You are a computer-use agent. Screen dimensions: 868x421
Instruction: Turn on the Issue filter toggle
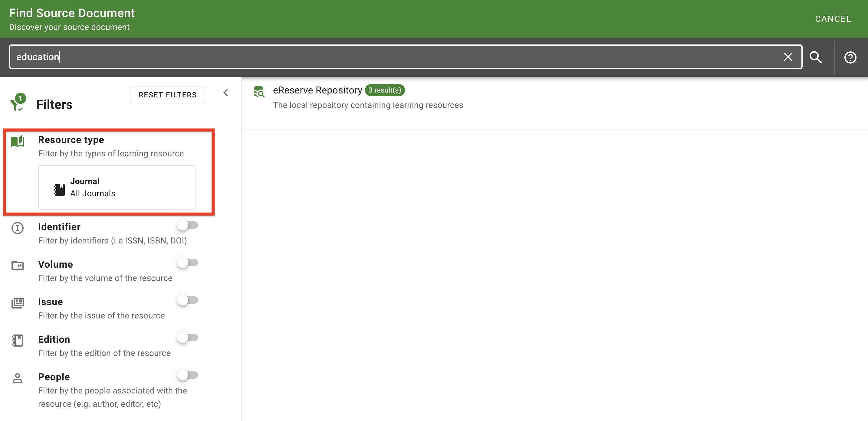[188, 300]
